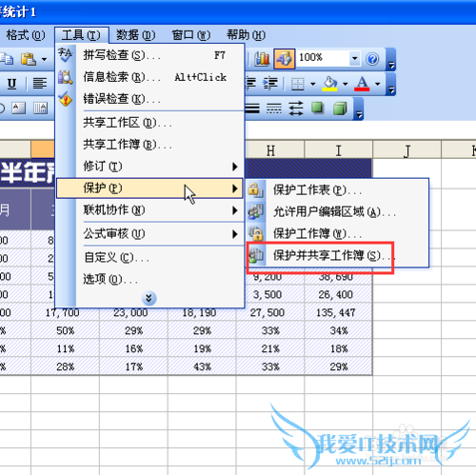Click the Paste icon
Image resolution: width=476 pixels, height=475 pixels.
pyautogui.click(x=29, y=59)
